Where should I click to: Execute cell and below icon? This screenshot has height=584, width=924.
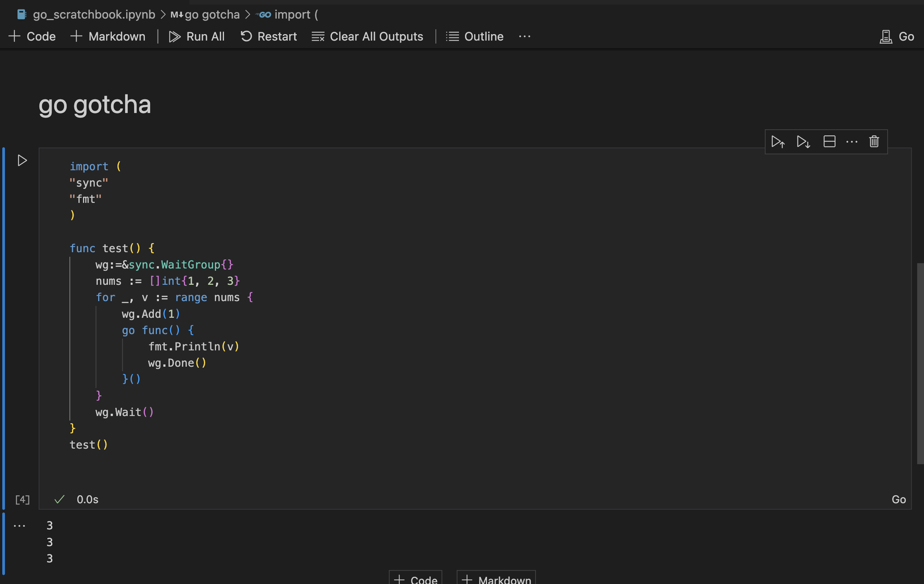point(803,142)
